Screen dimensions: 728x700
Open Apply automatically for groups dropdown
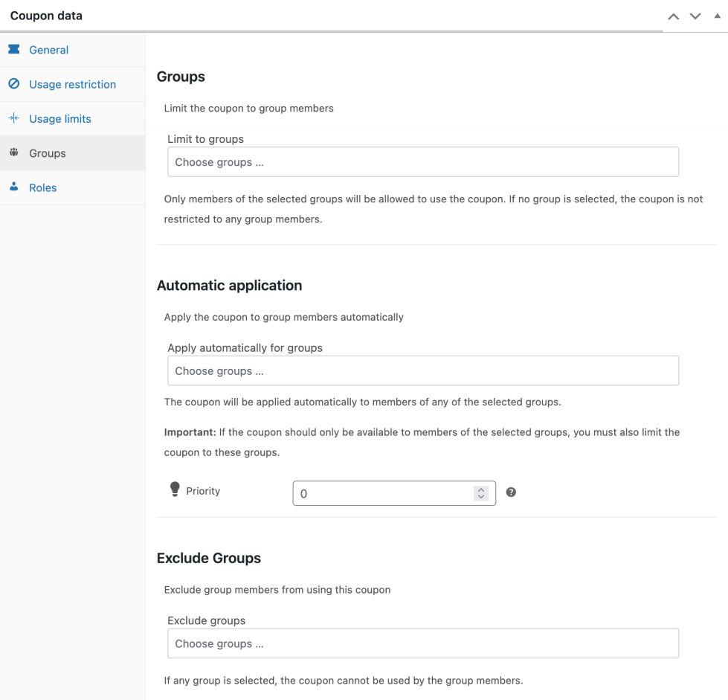point(422,371)
